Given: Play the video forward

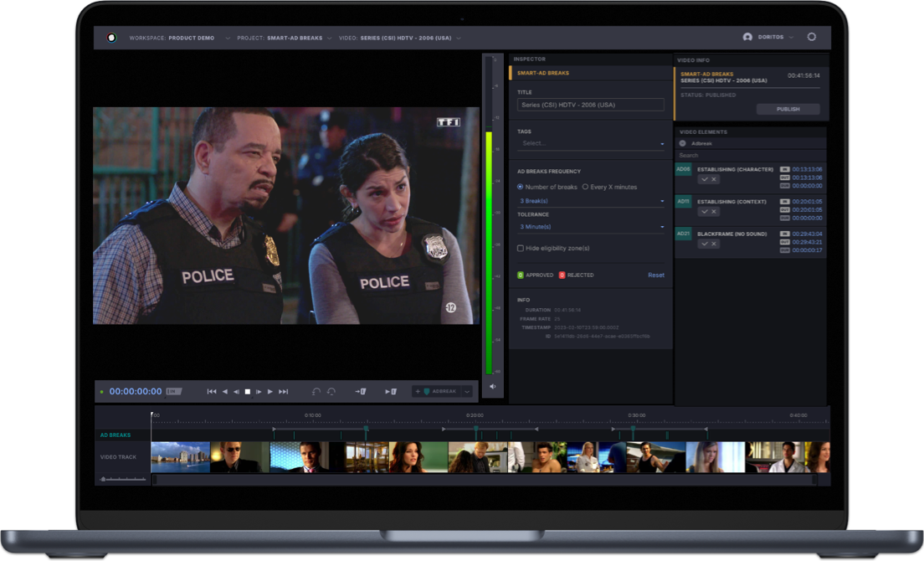Looking at the screenshot, I should pos(269,392).
